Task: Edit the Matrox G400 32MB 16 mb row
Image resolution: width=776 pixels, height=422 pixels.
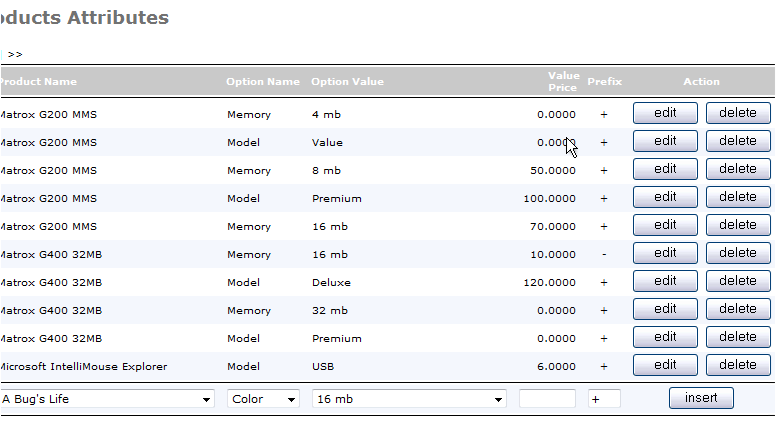Action: pyautogui.click(x=665, y=254)
